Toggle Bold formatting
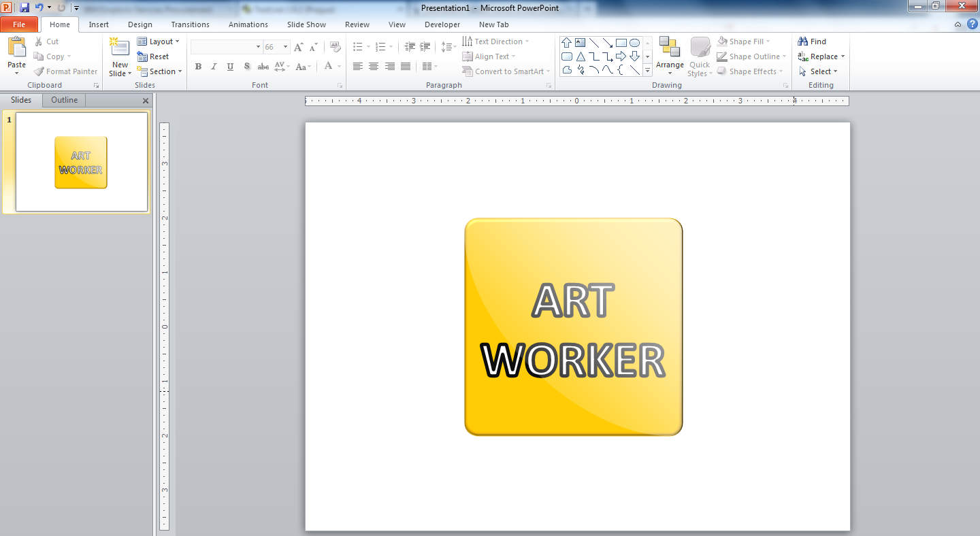Screen dimensions: 980x536 (198, 66)
